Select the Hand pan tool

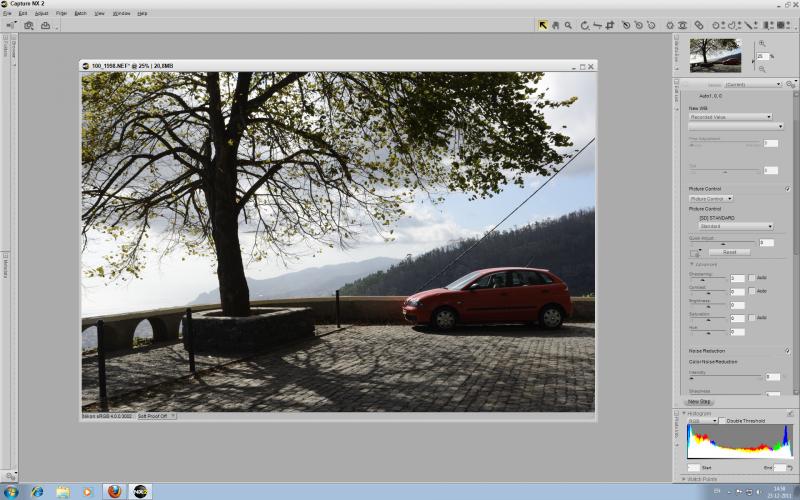(x=556, y=25)
